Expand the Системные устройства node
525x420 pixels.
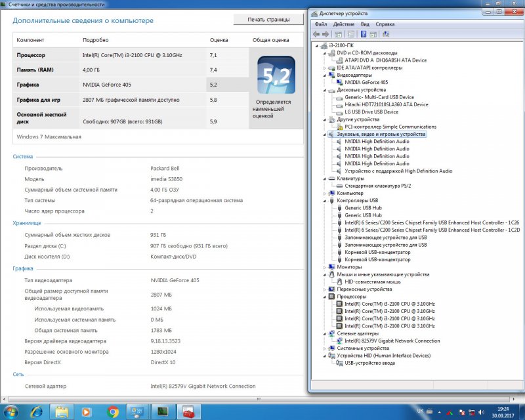coord(325,348)
